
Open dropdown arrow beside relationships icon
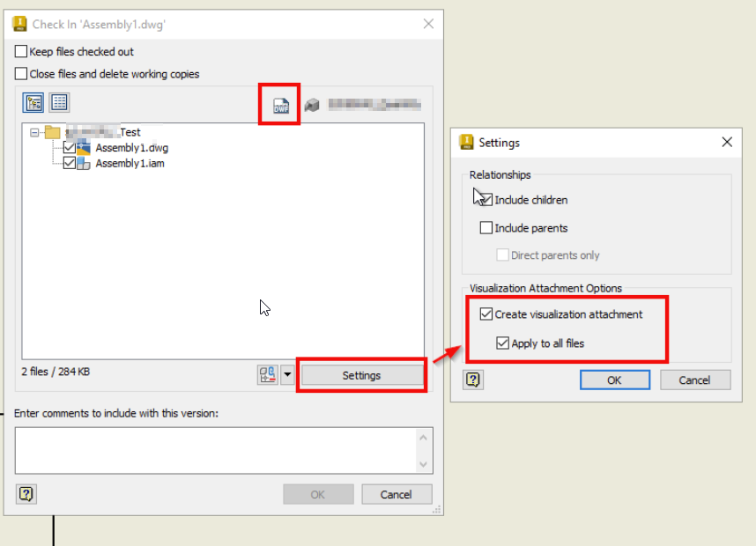point(287,374)
